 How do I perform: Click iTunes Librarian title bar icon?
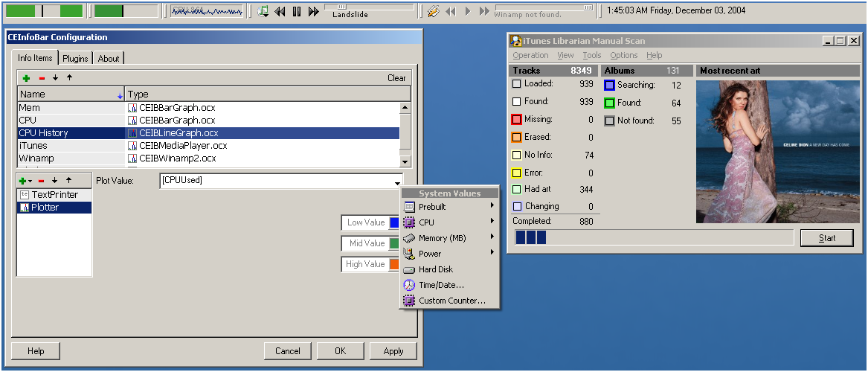pos(516,41)
